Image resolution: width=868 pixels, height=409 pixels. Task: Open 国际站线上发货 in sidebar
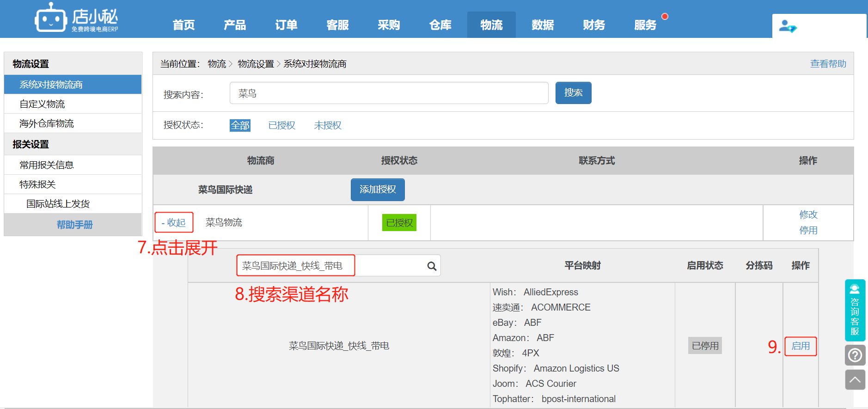[x=73, y=204]
